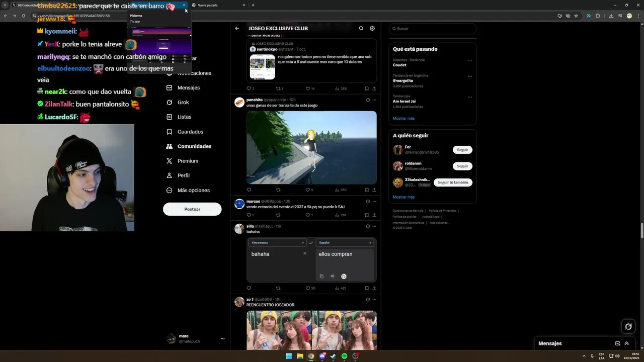The width and height of the screenshot is (644, 362).
Task: Open Chrome media controls icon
Action: pos(620,16)
